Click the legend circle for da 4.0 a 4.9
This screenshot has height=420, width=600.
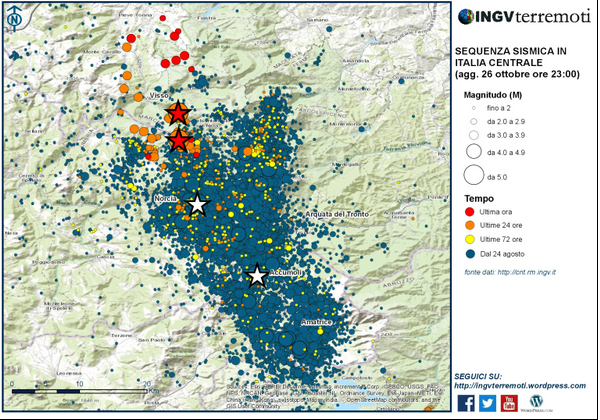[x=471, y=152]
